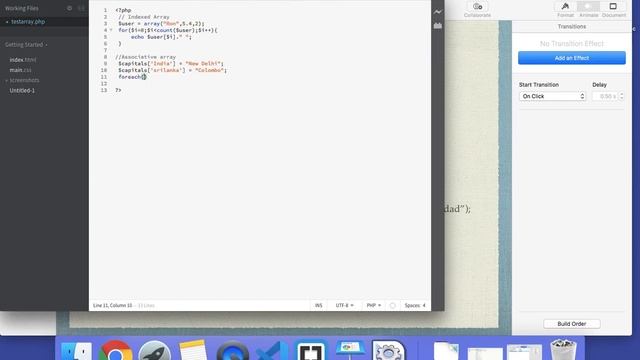Open index.html in the file tree
The image size is (640, 360).
tap(23, 60)
